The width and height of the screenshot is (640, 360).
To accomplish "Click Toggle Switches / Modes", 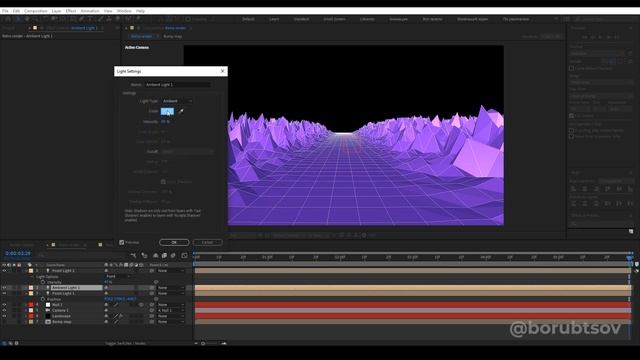I will pos(125,343).
